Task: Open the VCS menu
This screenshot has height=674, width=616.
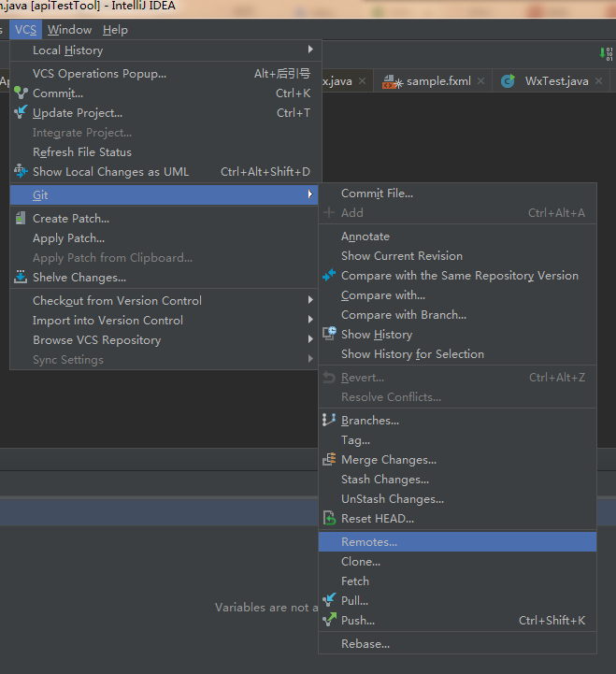Action: [x=26, y=30]
